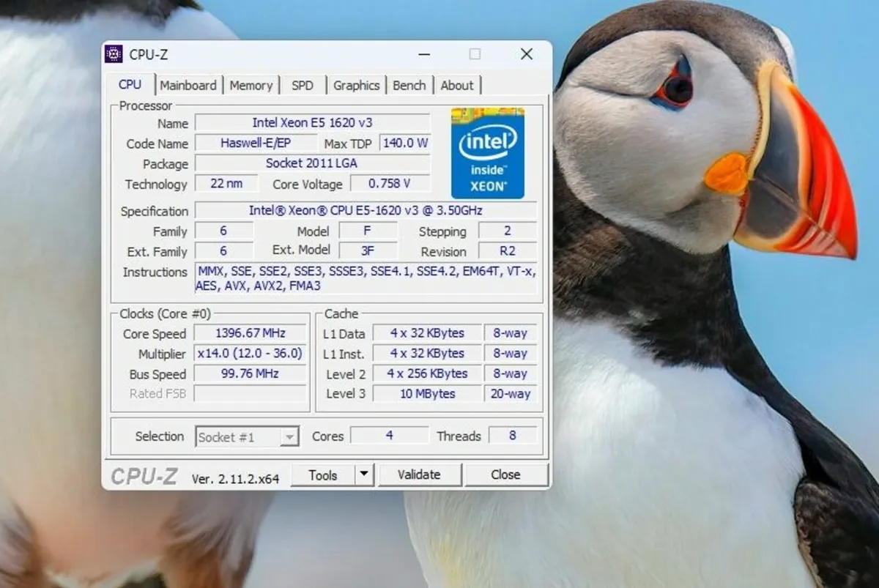The width and height of the screenshot is (879, 588).
Task: Expand the Tools dropdown arrow
Action: click(x=366, y=475)
